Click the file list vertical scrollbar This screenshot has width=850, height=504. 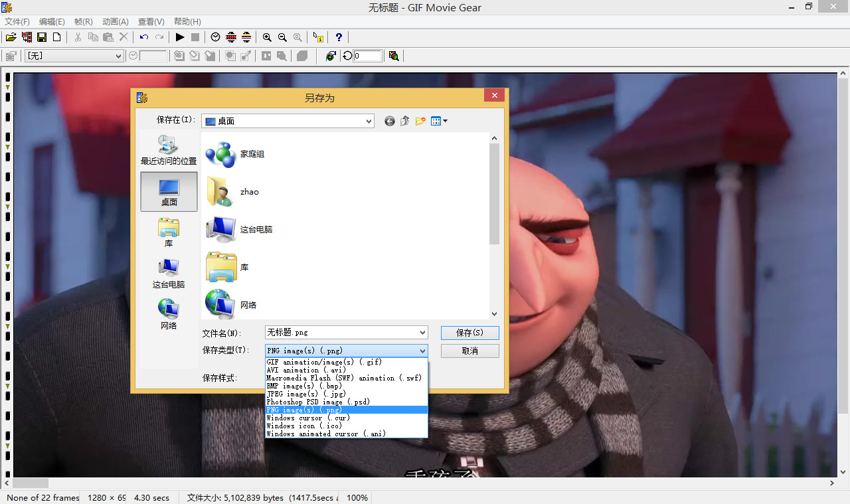point(494,194)
